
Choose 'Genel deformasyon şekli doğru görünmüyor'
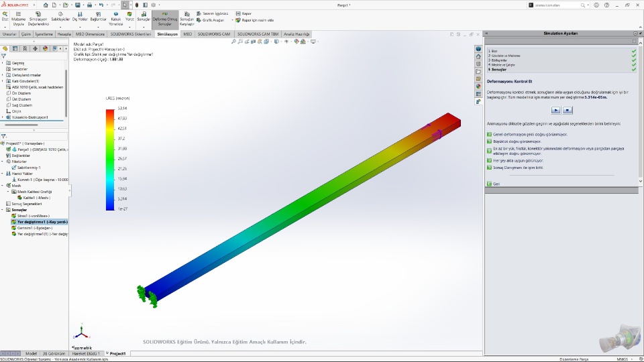tap(530, 134)
